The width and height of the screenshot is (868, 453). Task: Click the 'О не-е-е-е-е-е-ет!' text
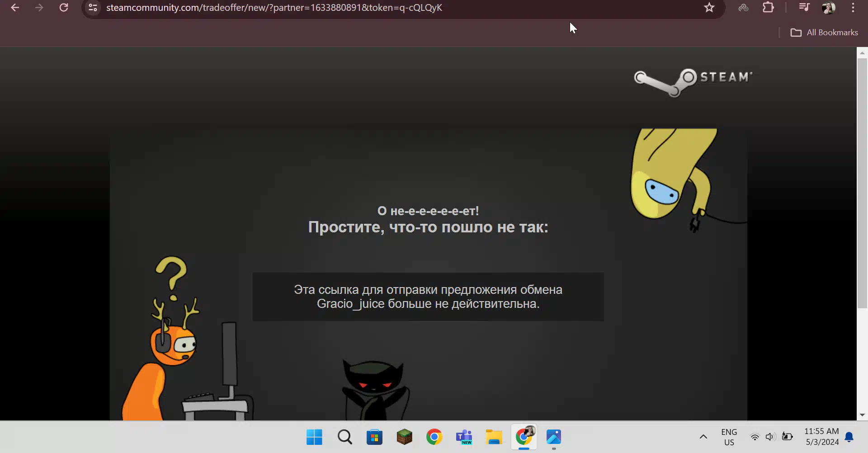coord(428,211)
